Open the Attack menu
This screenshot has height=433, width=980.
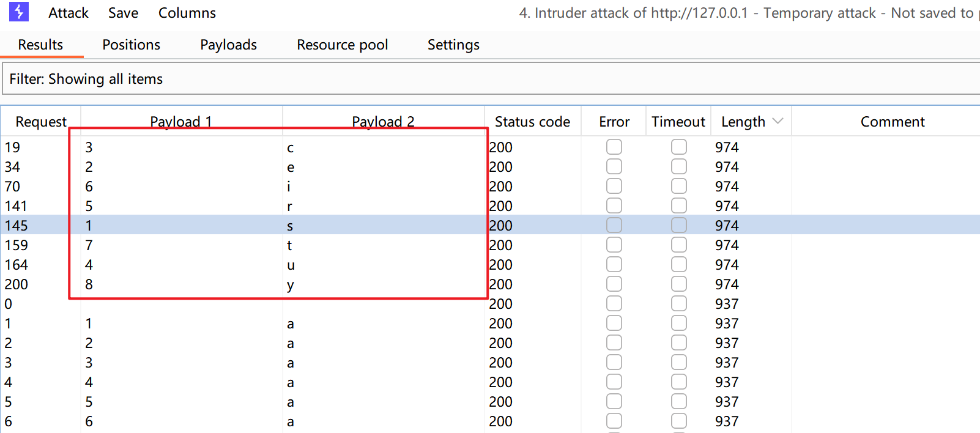point(69,13)
